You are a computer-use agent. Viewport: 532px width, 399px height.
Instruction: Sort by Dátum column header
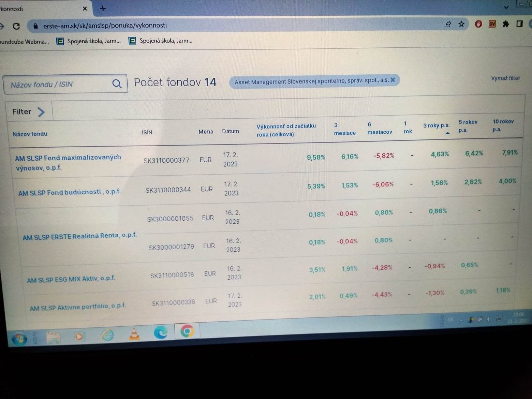click(231, 131)
